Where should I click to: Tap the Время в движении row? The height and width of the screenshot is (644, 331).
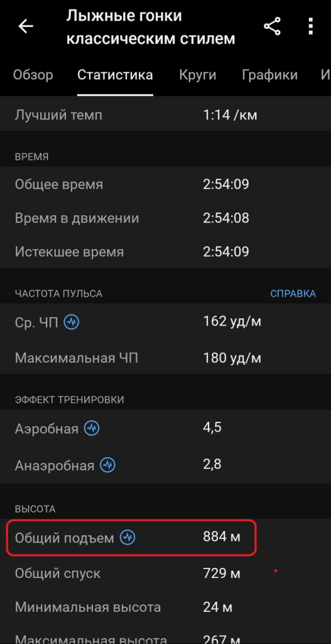(x=165, y=218)
